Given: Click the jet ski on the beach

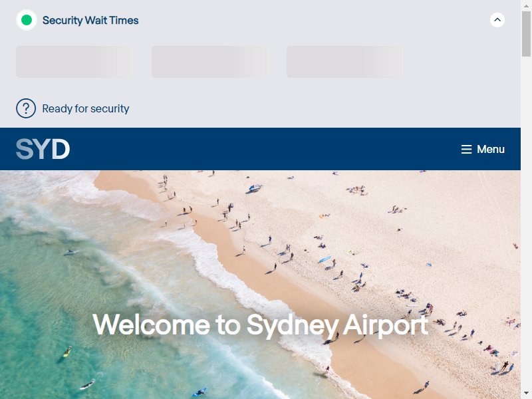Looking at the screenshot, I should 255,188.
